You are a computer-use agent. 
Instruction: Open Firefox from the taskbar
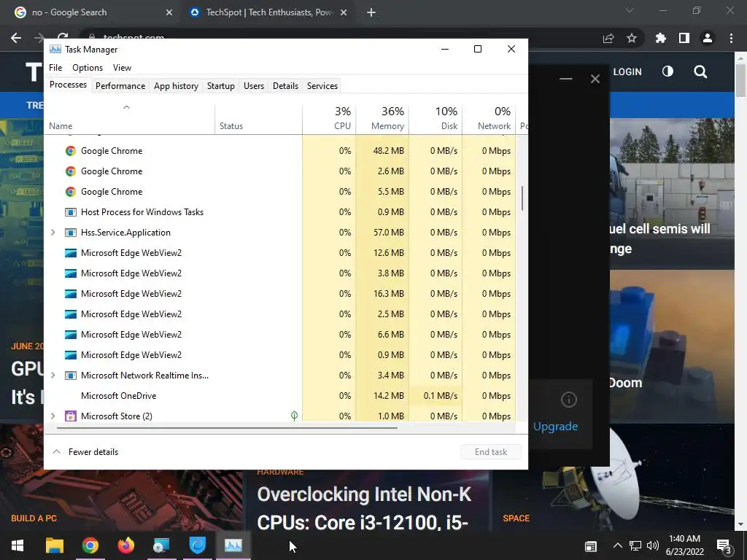(126, 545)
